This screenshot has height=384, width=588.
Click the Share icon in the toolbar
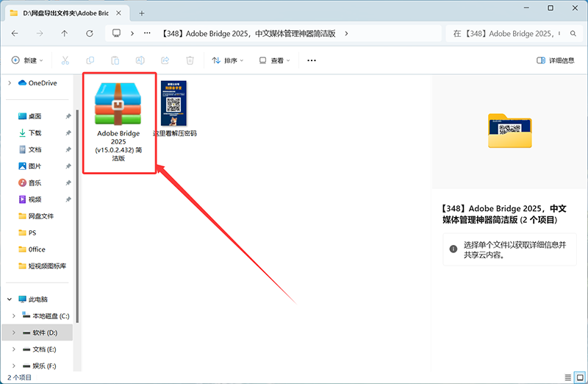point(165,60)
